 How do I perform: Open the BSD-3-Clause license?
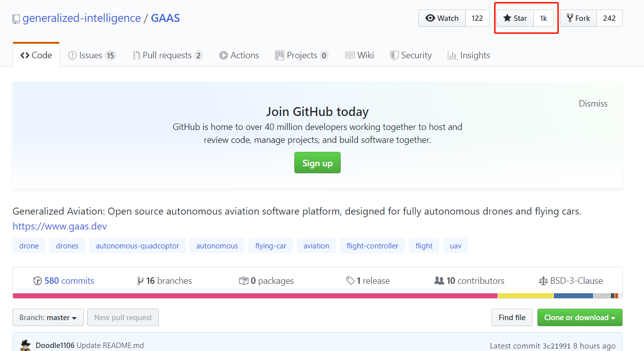pos(571,281)
